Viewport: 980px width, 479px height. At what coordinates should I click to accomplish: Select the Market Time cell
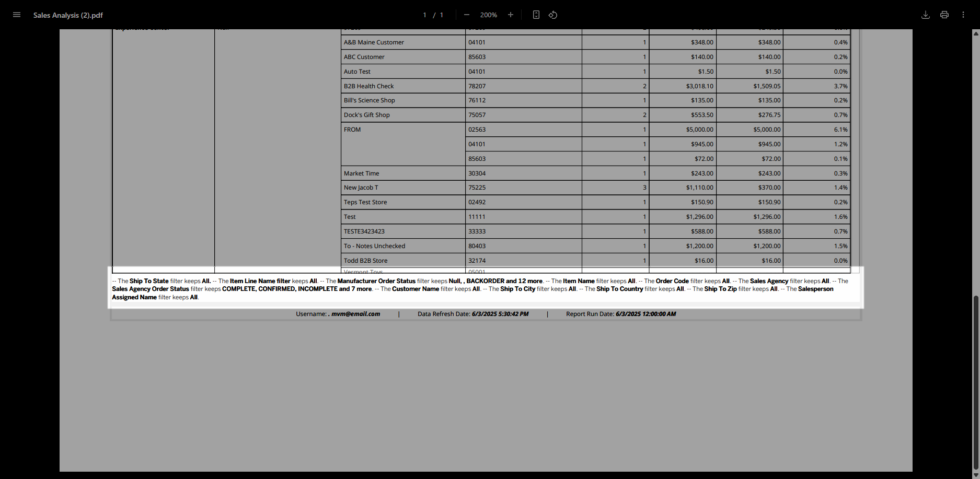(403, 173)
